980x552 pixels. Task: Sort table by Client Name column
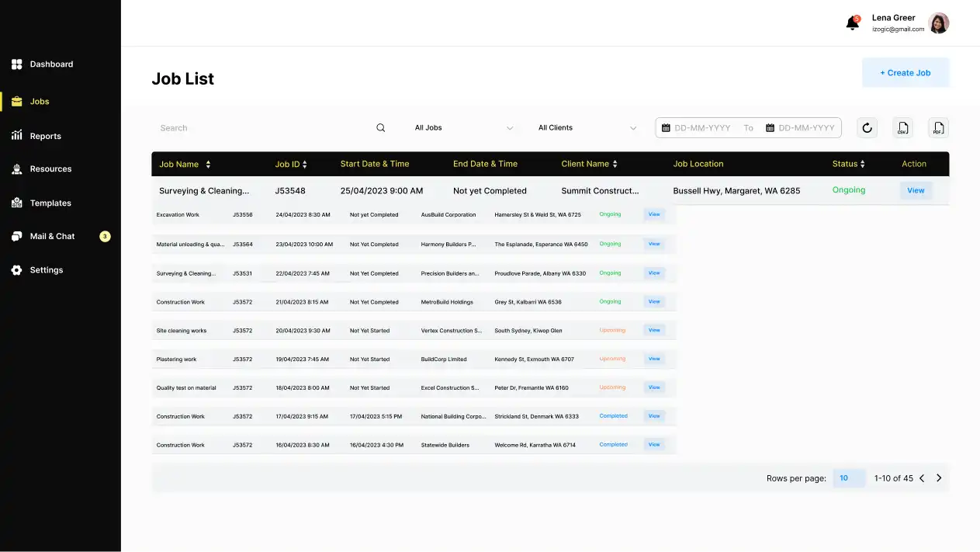[615, 165]
